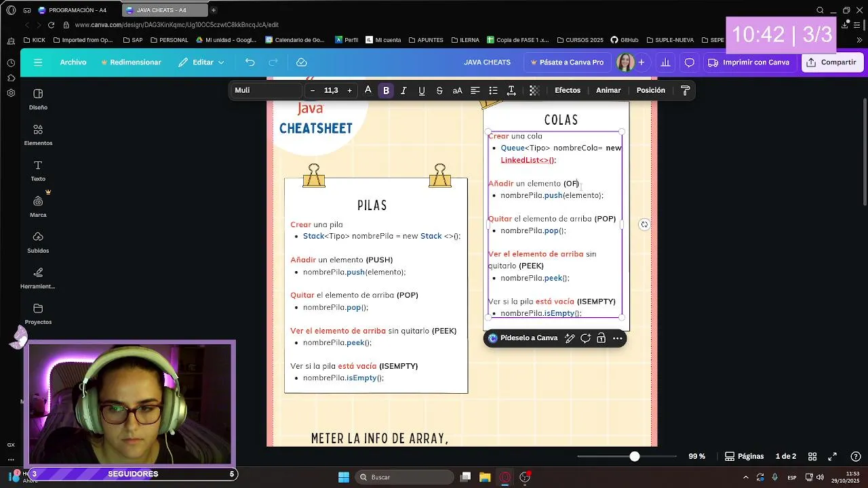Open the help question mark icon
The image size is (868, 488).
[x=855, y=457]
